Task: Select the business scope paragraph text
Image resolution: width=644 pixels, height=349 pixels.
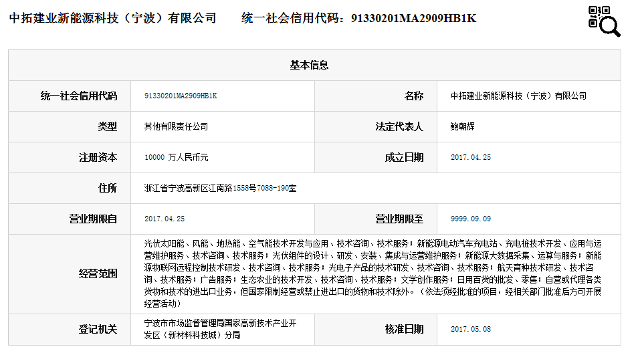Action: pyautogui.click(x=373, y=274)
